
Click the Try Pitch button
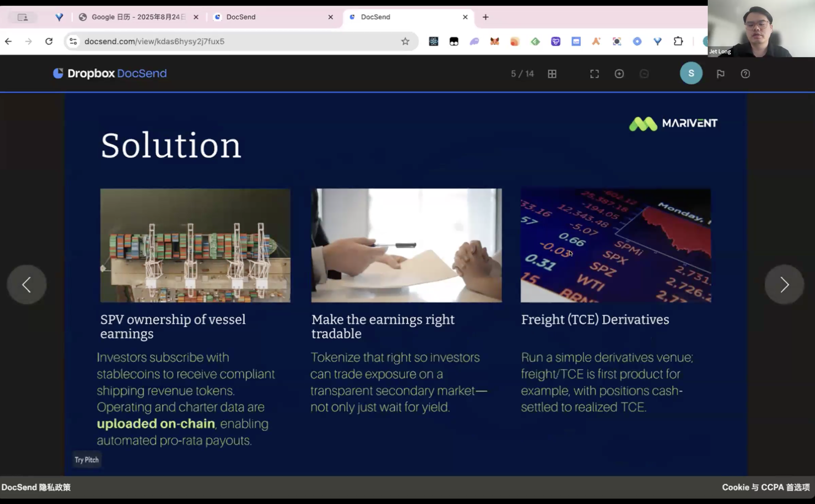coord(87,460)
